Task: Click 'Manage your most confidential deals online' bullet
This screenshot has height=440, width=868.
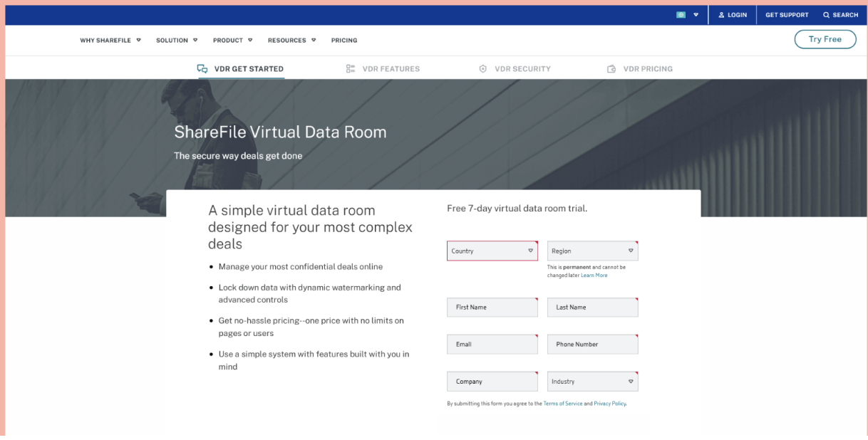Action: pyautogui.click(x=301, y=267)
